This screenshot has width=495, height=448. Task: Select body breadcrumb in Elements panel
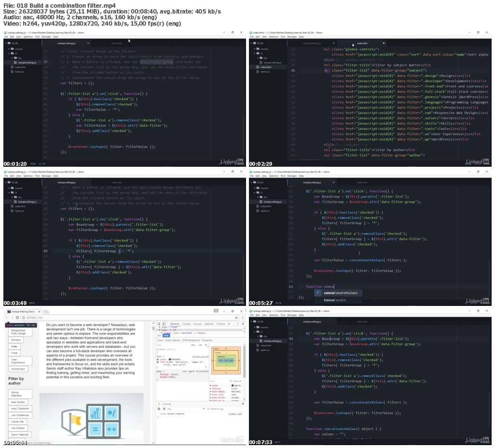[x=166, y=335]
